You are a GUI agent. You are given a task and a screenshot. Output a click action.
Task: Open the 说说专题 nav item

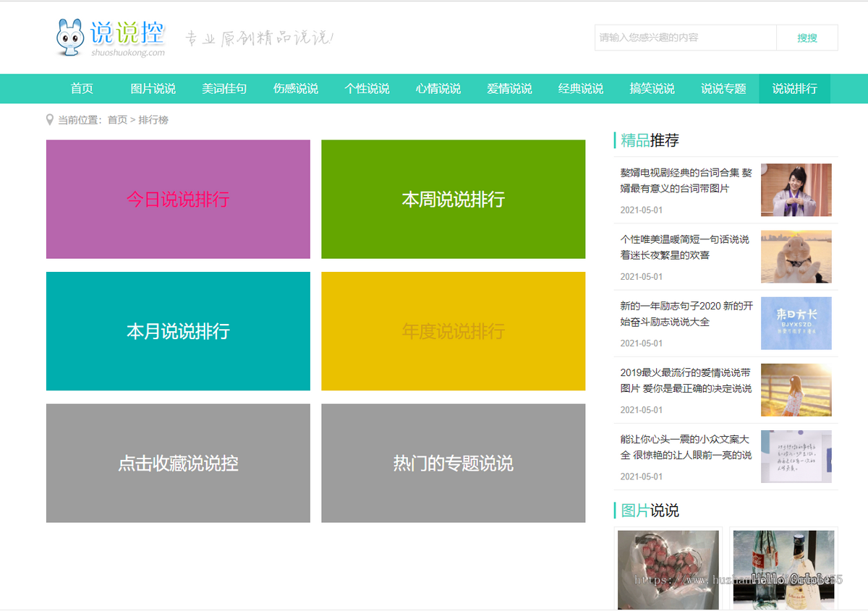[723, 88]
